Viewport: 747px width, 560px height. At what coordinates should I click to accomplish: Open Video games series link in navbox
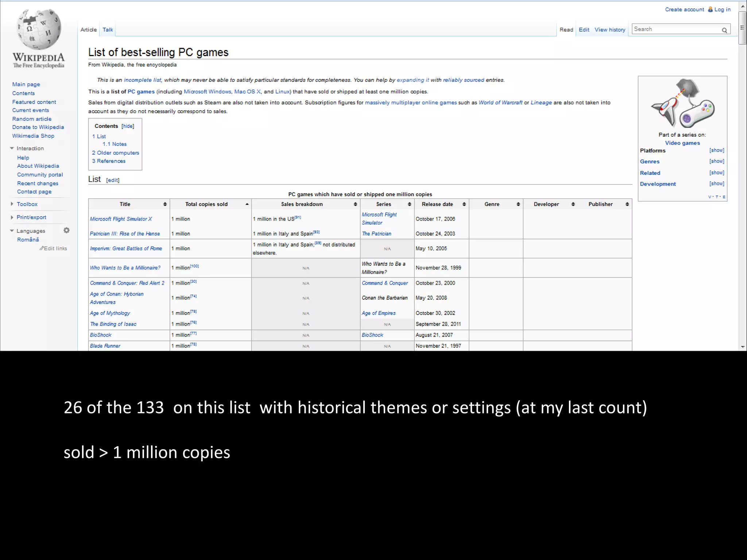pyautogui.click(x=682, y=143)
